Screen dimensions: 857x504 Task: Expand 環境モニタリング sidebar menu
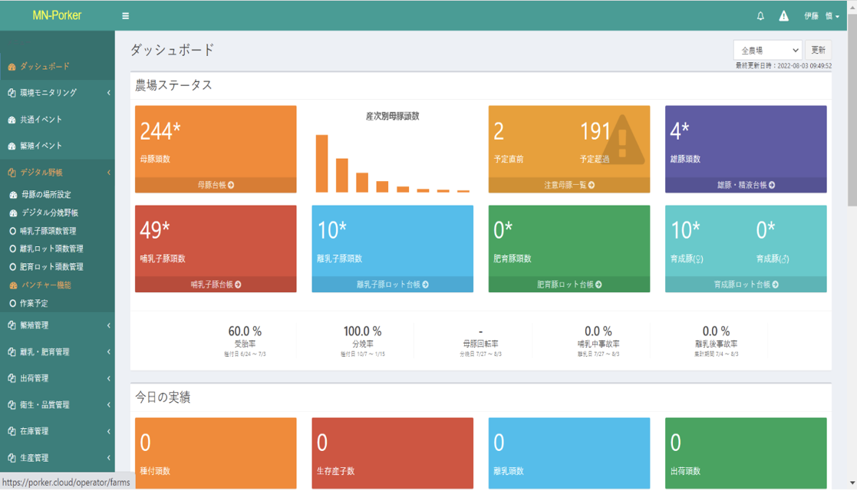58,93
